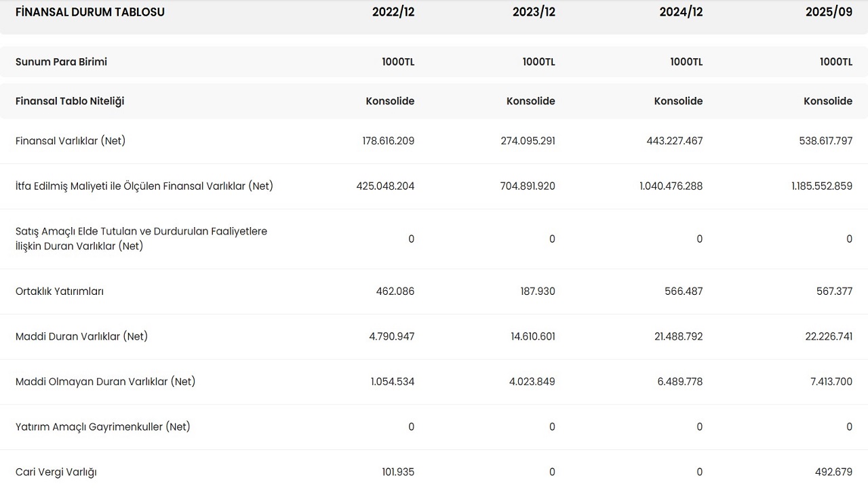The image size is (868, 488).
Task: Click the 2022/12 column header
Action: 393,12
